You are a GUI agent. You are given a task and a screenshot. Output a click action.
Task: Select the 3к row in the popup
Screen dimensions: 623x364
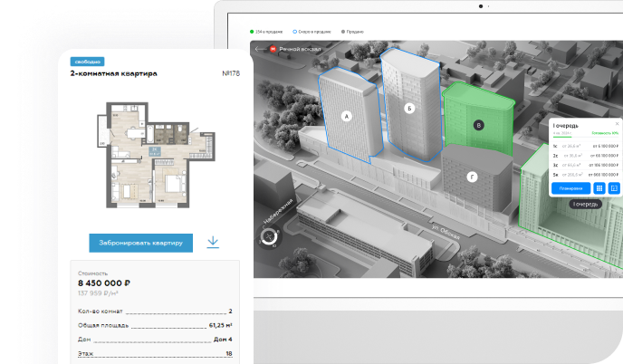point(586,166)
